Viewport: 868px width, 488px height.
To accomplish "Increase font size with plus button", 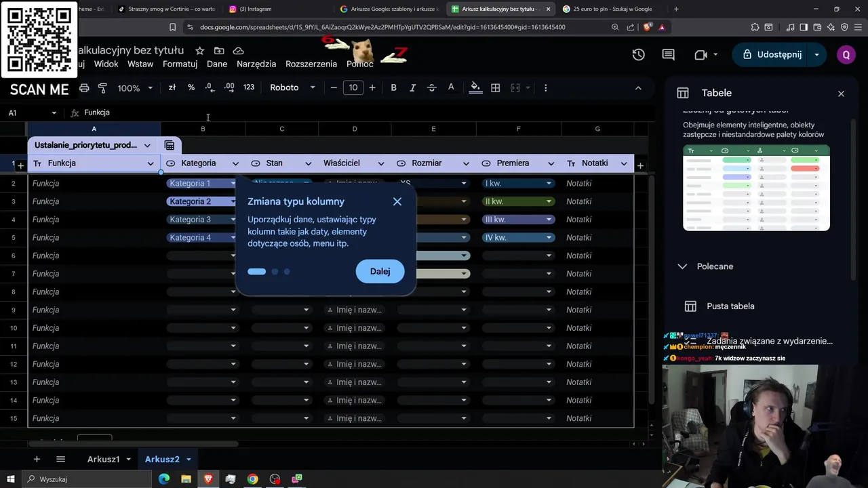I will pyautogui.click(x=372, y=87).
